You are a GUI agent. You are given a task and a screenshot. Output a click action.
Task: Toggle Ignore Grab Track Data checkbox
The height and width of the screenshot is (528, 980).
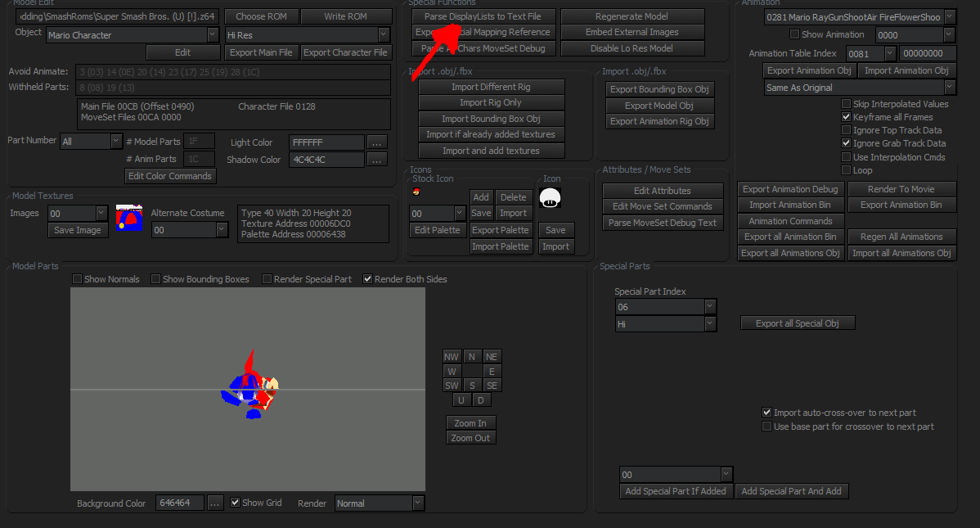(846, 143)
